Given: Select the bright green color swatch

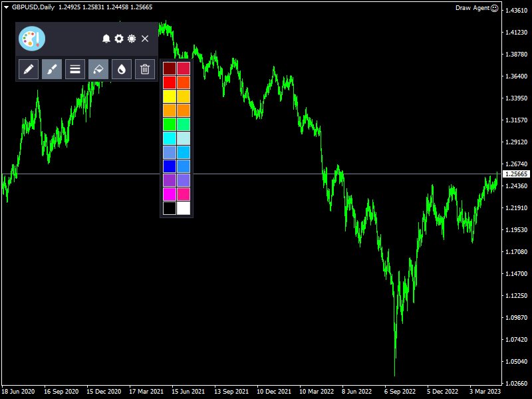Looking at the screenshot, I should (x=170, y=124).
